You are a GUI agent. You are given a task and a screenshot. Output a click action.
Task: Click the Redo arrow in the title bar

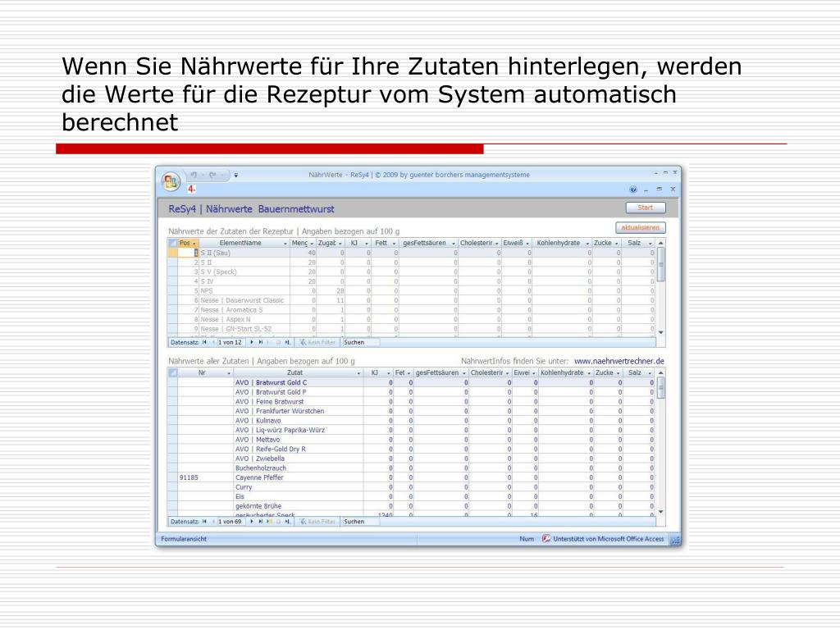pos(212,175)
